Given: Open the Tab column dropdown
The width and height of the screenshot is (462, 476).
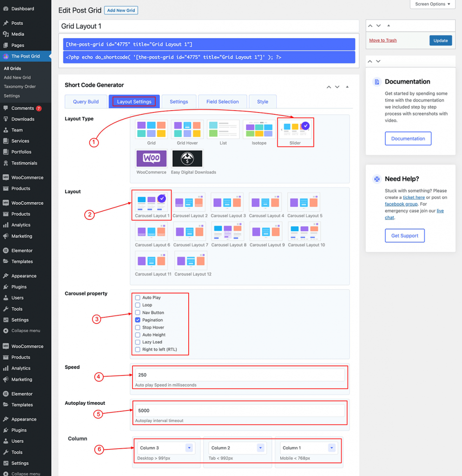Looking at the screenshot, I should (x=238, y=448).
